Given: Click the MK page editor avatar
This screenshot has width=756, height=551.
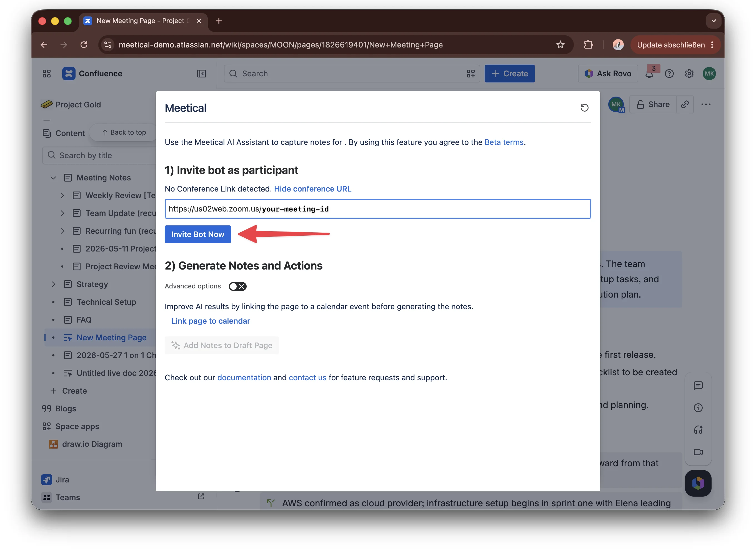Looking at the screenshot, I should (x=616, y=104).
